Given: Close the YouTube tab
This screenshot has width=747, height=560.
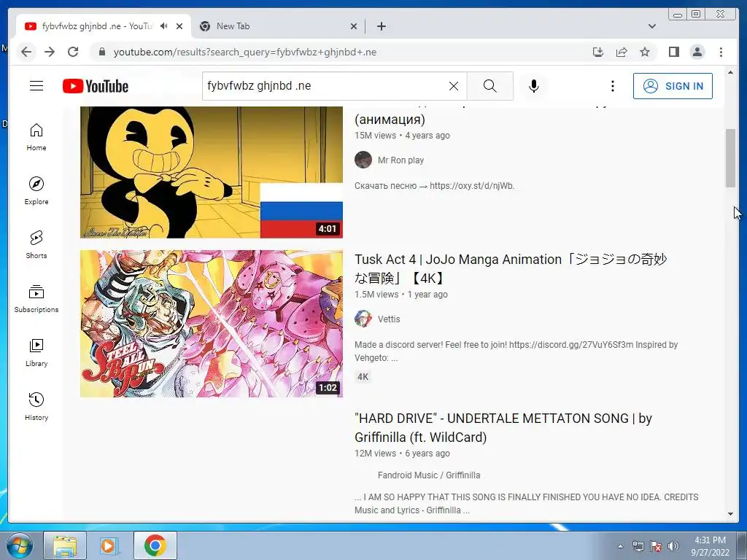Looking at the screenshot, I should pos(179,26).
